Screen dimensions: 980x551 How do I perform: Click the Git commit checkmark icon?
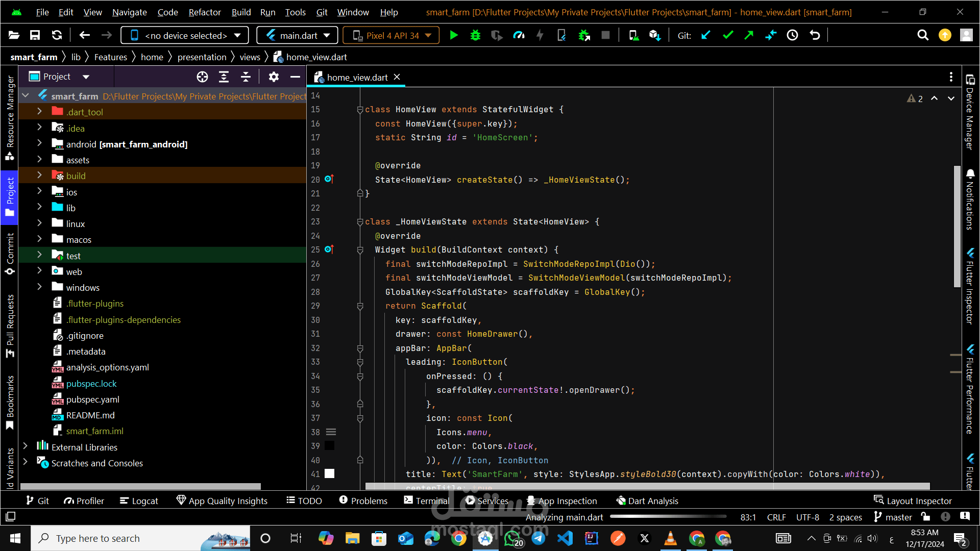(x=728, y=35)
